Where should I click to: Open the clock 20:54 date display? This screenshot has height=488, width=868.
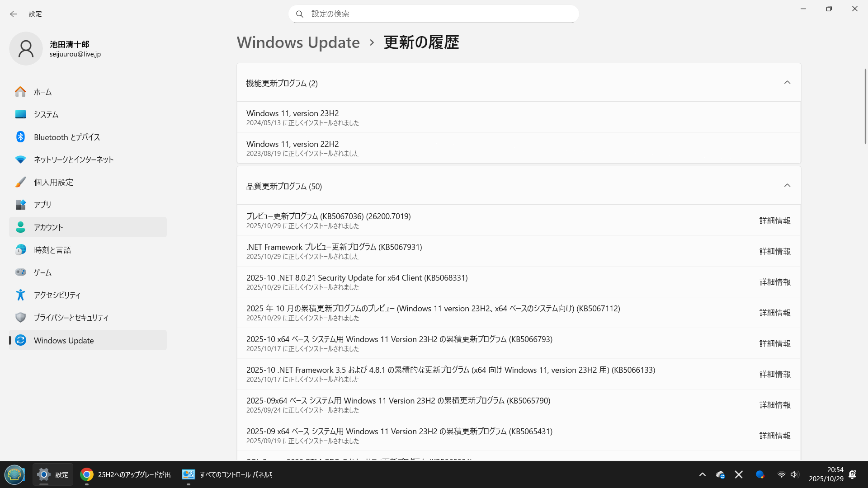point(826,474)
